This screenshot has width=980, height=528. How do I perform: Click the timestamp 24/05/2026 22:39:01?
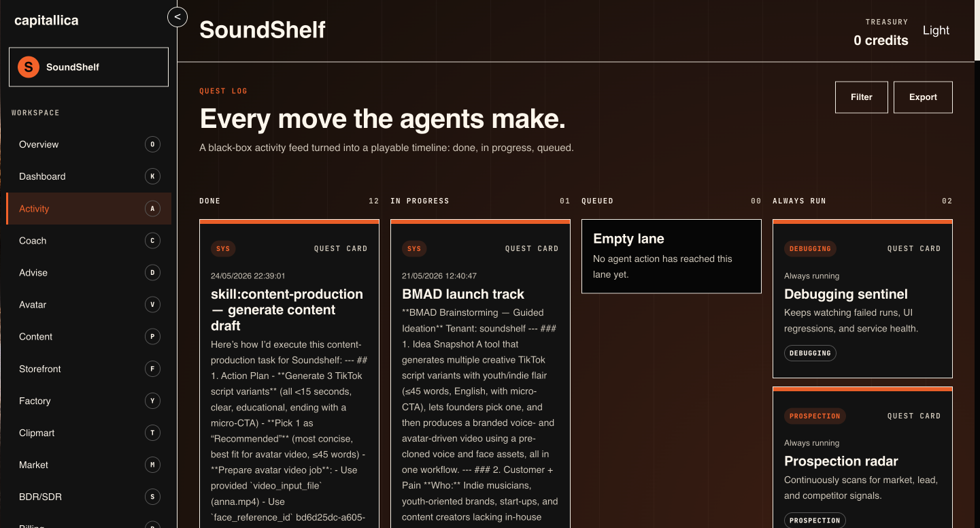[x=248, y=276]
